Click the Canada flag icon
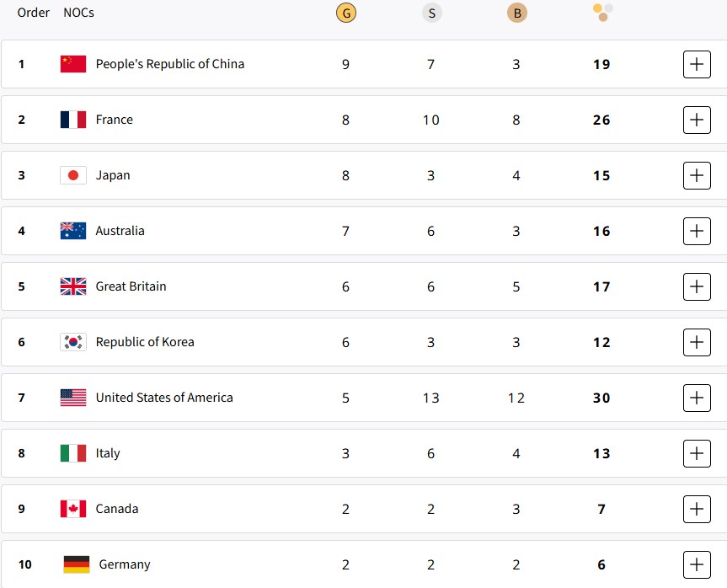The image size is (727, 588). point(73,509)
